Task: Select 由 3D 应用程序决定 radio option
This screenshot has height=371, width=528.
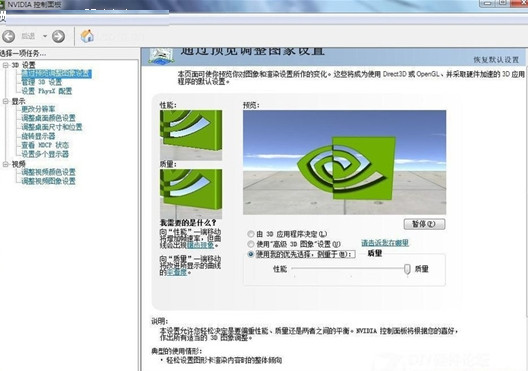Action: [x=287, y=234]
